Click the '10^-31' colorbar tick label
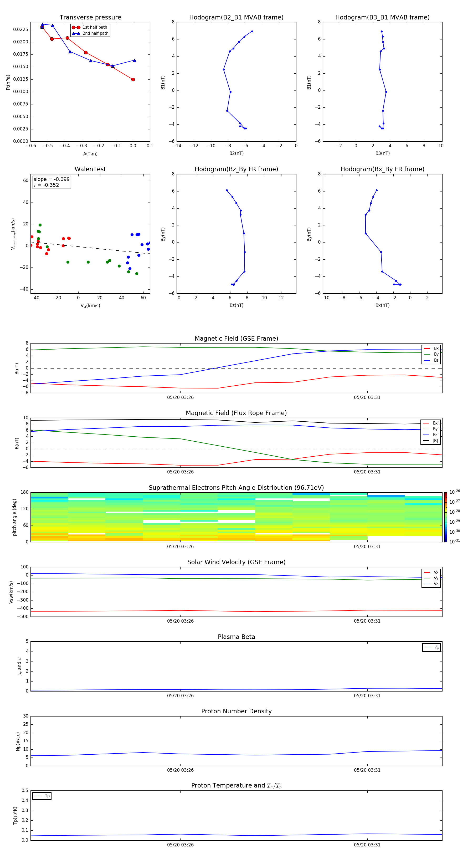Image resolution: width=473 pixels, height=868 pixels. tap(455, 542)
